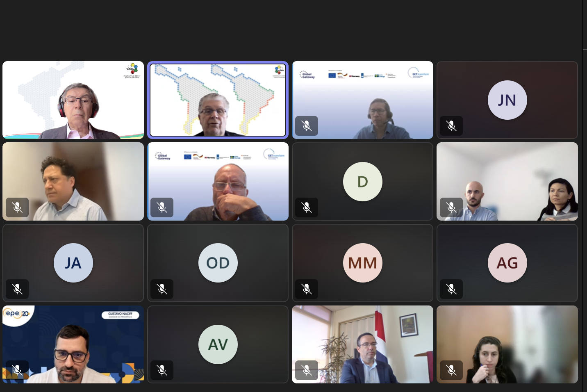Screen dimensions: 587x392
Task: Click muted mic icon on OD tile
Action: click(162, 289)
